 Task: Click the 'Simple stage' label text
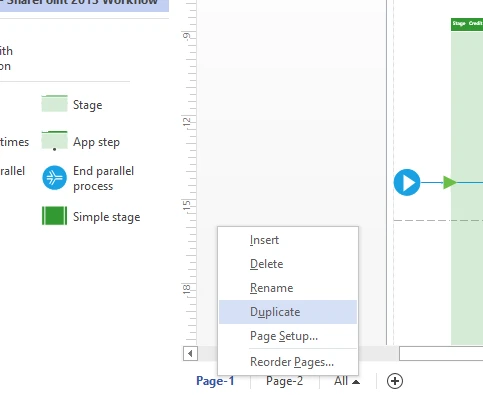[x=107, y=217]
